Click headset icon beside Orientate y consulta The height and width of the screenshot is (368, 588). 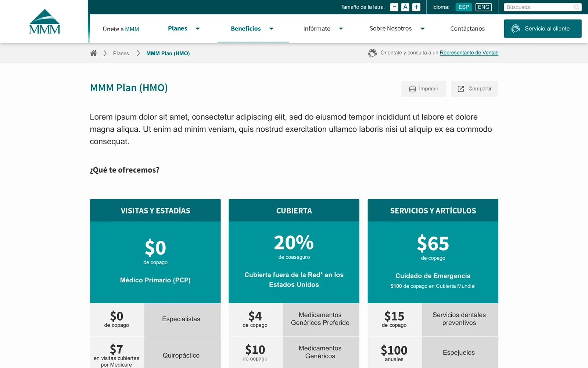[372, 53]
